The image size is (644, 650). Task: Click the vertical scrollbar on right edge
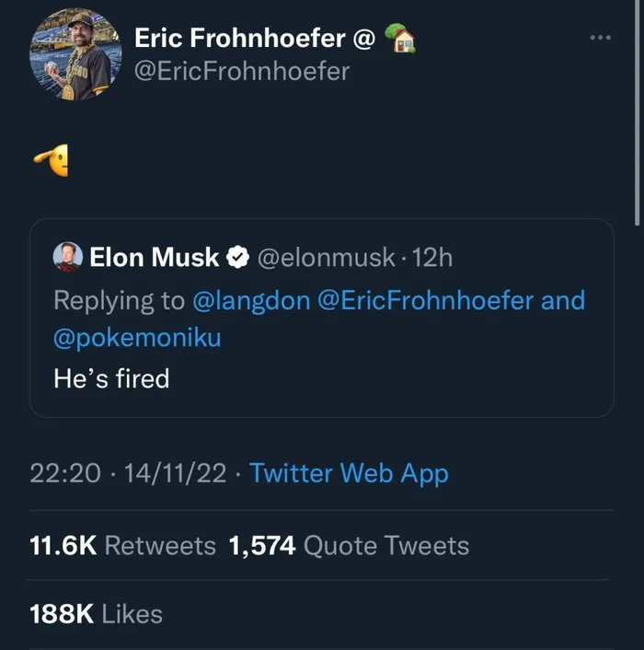click(x=638, y=112)
